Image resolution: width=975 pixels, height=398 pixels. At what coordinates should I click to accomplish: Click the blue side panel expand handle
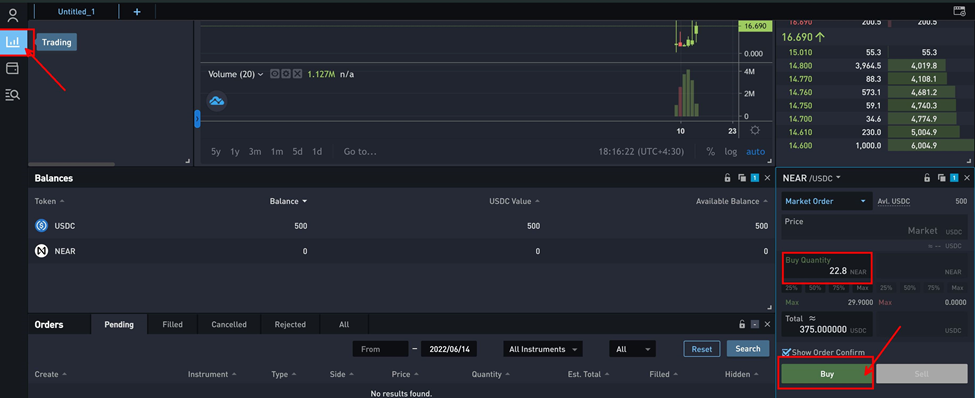(x=197, y=119)
